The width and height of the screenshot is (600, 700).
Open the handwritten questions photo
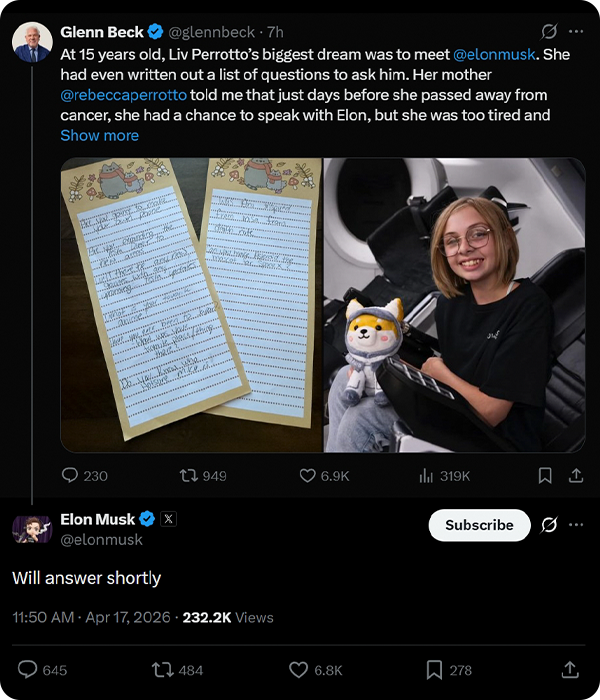point(191,305)
